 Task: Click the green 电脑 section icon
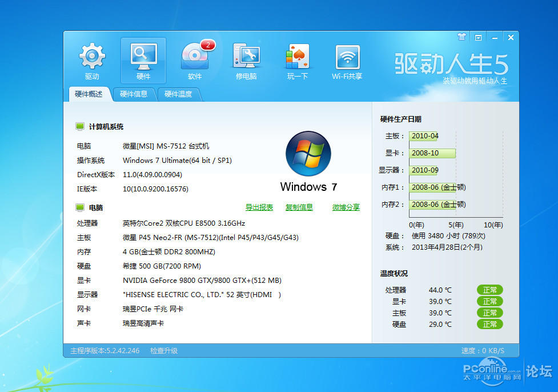click(80, 207)
